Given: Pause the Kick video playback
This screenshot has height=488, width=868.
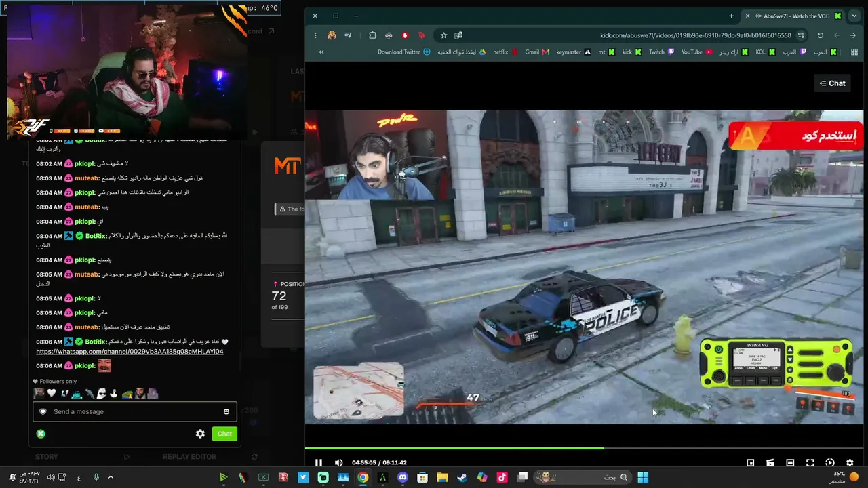Looking at the screenshot, I should (318, 463).
